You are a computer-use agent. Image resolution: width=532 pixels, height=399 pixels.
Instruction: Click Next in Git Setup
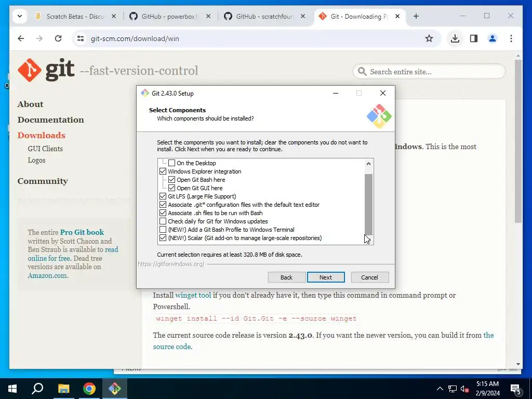click(326, 277)
